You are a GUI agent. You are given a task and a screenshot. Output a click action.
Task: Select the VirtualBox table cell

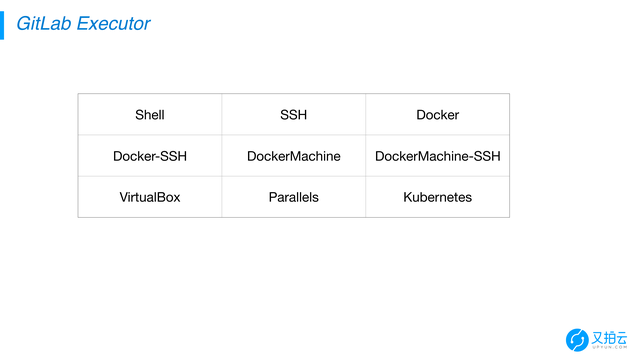click(150, 197)
